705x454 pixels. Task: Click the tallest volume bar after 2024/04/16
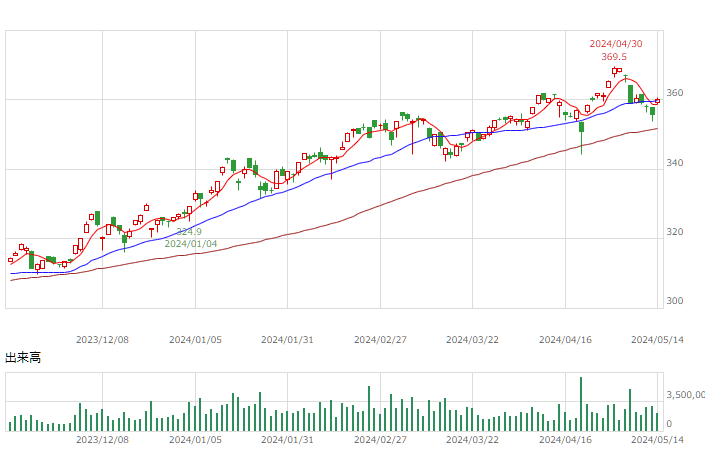pos(581,404)
